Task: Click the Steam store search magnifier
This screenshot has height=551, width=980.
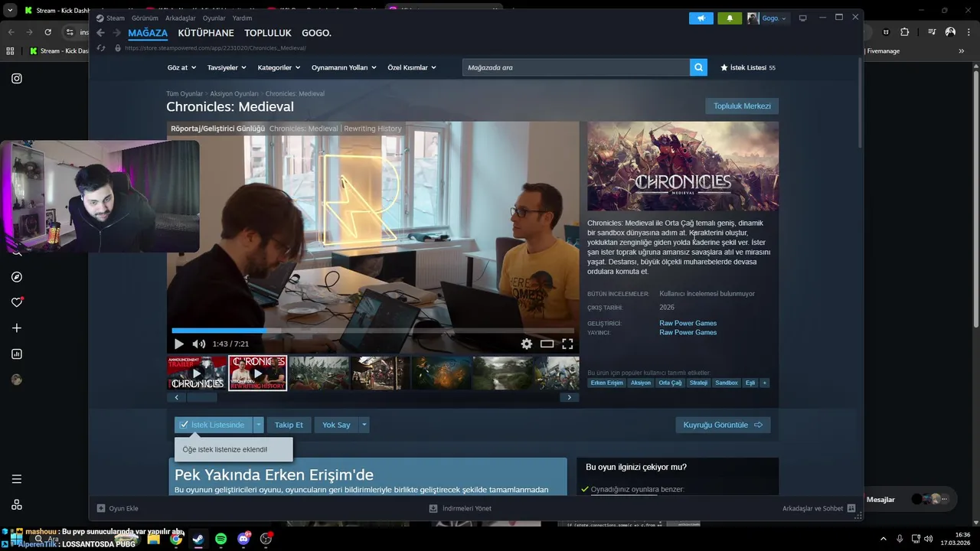Action: click(698, 67)
